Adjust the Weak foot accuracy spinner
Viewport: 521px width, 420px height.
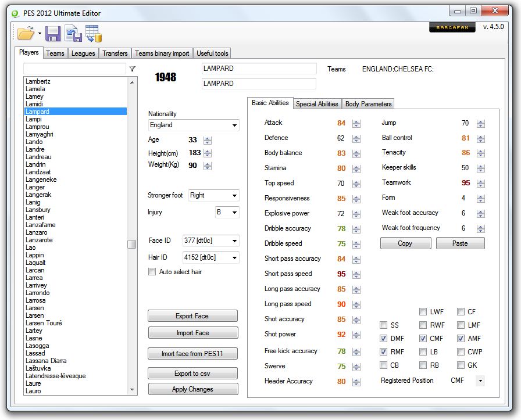coord(480,214)
